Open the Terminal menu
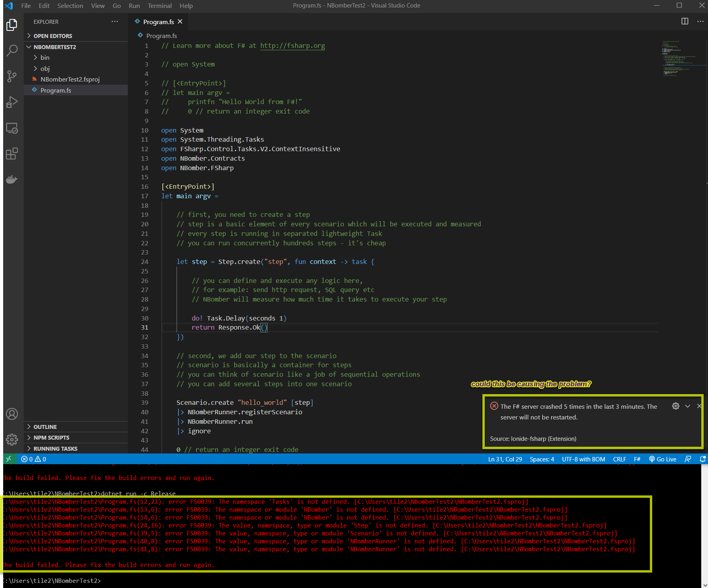 click(x=159, y=6)
